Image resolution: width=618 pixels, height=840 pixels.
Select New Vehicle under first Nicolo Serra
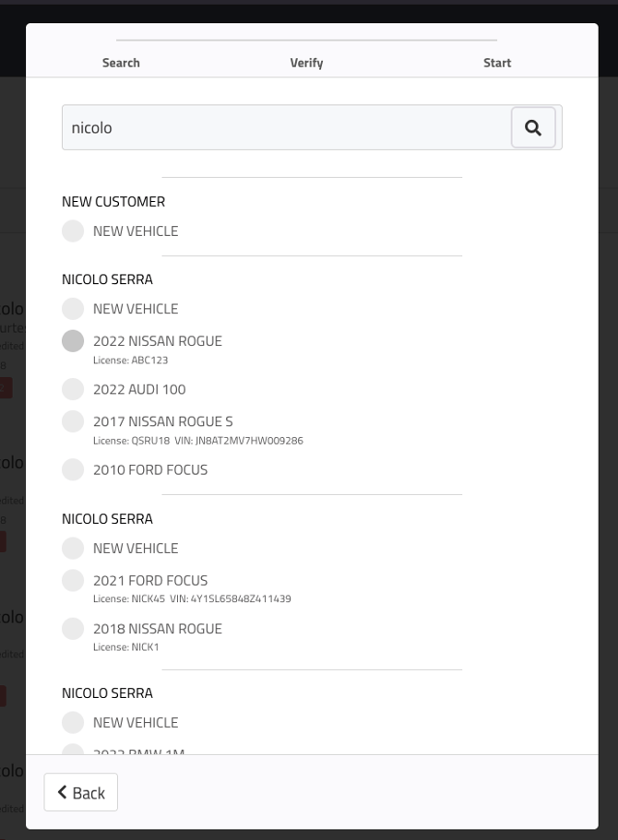pyautogui.click(x=73, y=309)
